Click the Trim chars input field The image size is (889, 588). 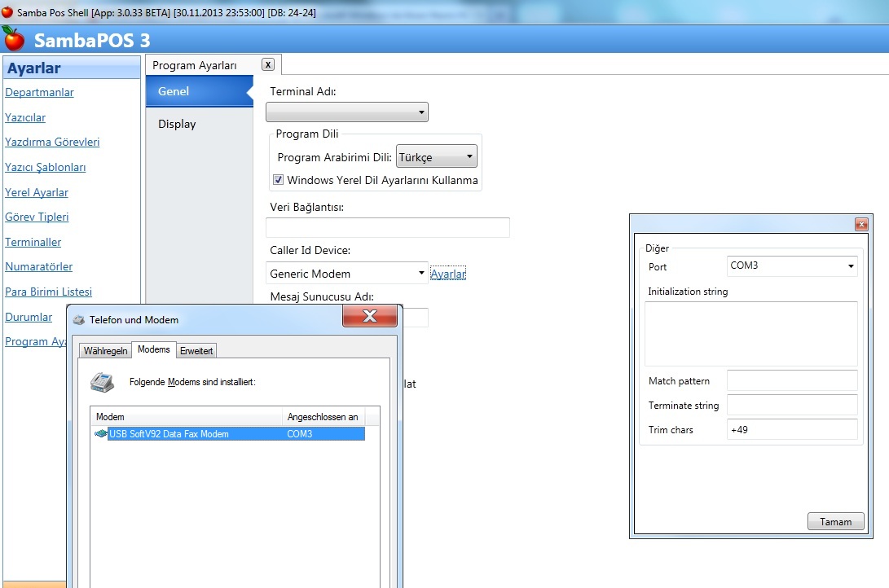tap(791, 429)
